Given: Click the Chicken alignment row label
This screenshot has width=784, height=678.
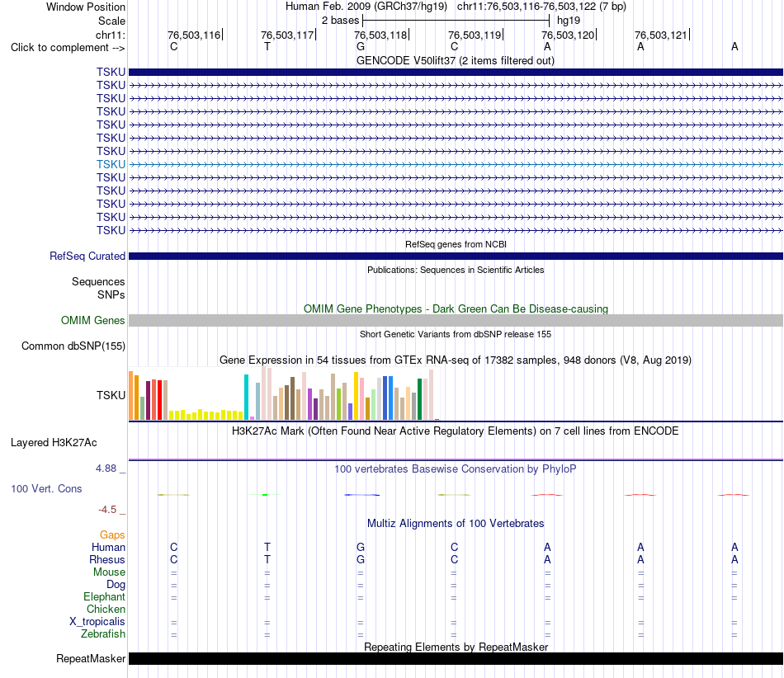Looking at the screenshot, I should 106,609.
